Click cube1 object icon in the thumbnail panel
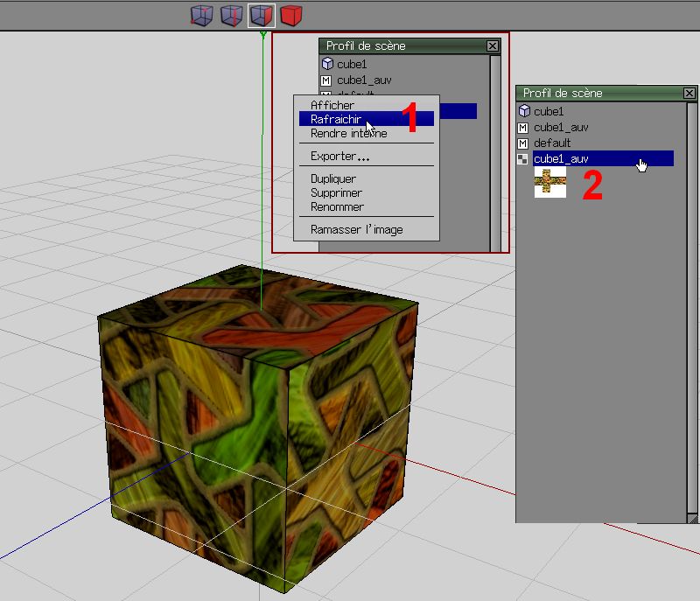The height and width of the screenshot is (601, 700). pos(524,110)
